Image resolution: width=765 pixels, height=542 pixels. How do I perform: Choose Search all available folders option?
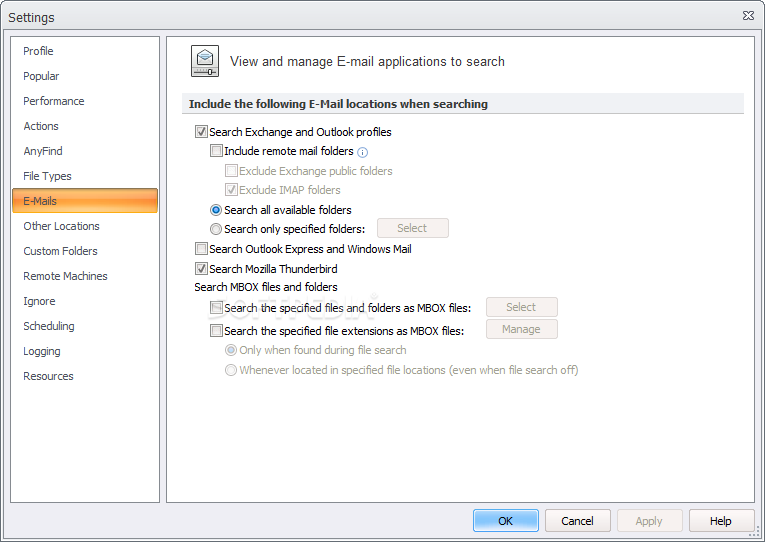(216, 210)
